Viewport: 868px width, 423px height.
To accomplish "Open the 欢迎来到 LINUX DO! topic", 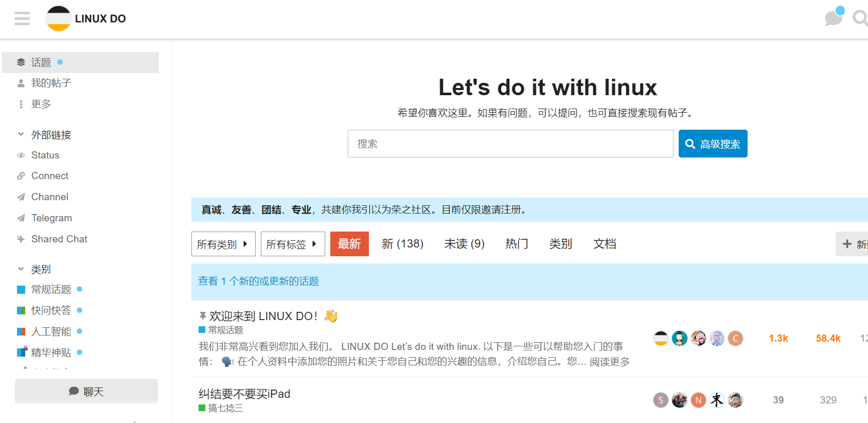I will pyautogui.click(x=263, y=316).
